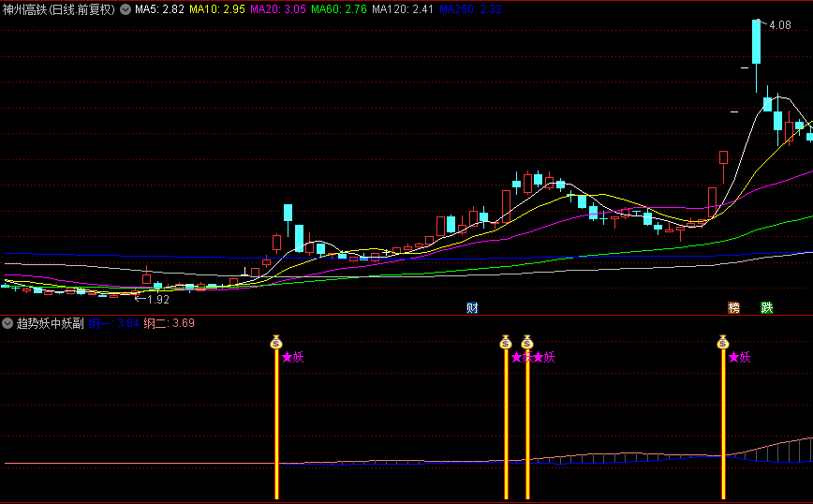Click the 财 marker icon on the chart
The width and height of the screenshot is (813, 504).
tap(472, 308)
